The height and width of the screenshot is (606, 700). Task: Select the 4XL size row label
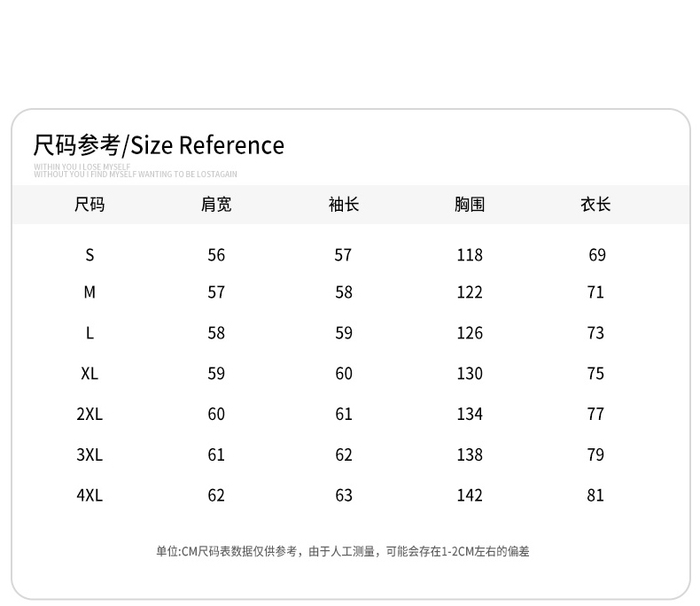[x=89, y=495]
